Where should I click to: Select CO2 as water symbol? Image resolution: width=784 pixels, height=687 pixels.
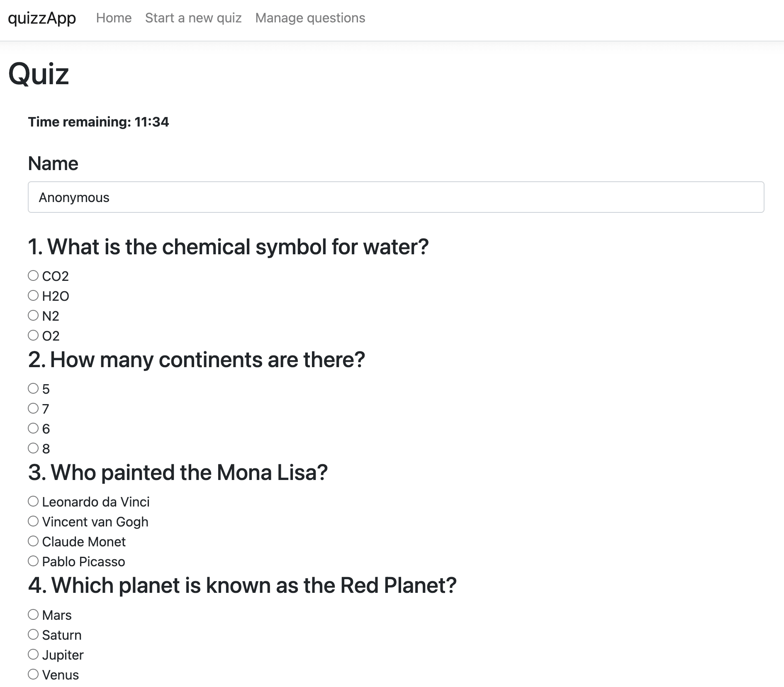pyautogui.click(x=33, y=275)
